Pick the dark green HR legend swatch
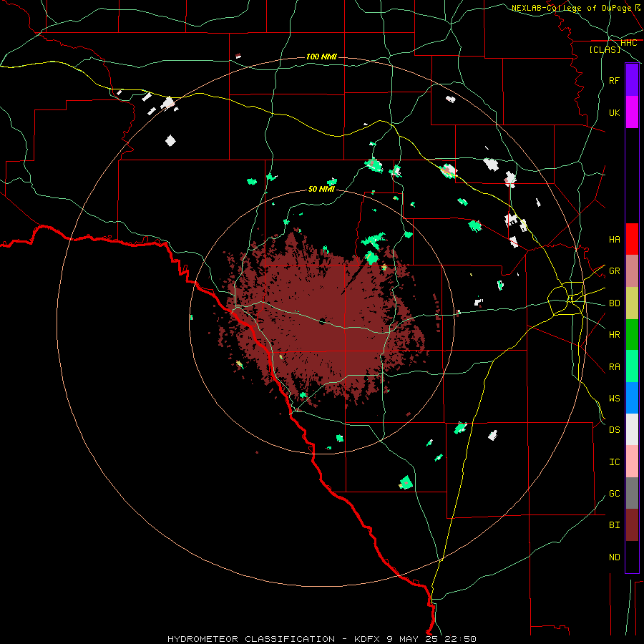 pos(632,335)
